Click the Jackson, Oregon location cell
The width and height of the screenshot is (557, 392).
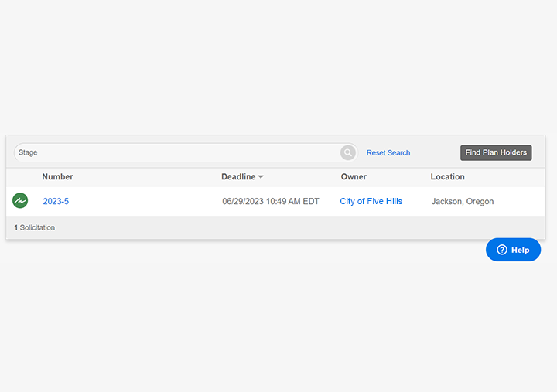click(x=462, y=202)
